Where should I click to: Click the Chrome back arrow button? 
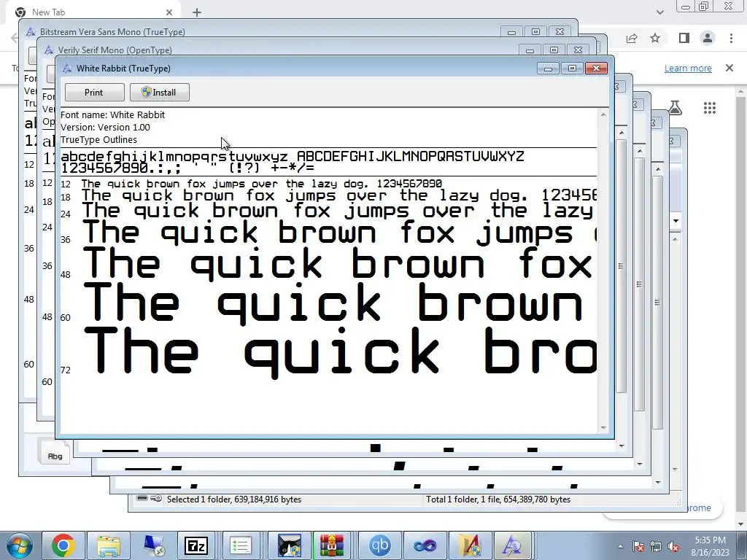[14, 38]
